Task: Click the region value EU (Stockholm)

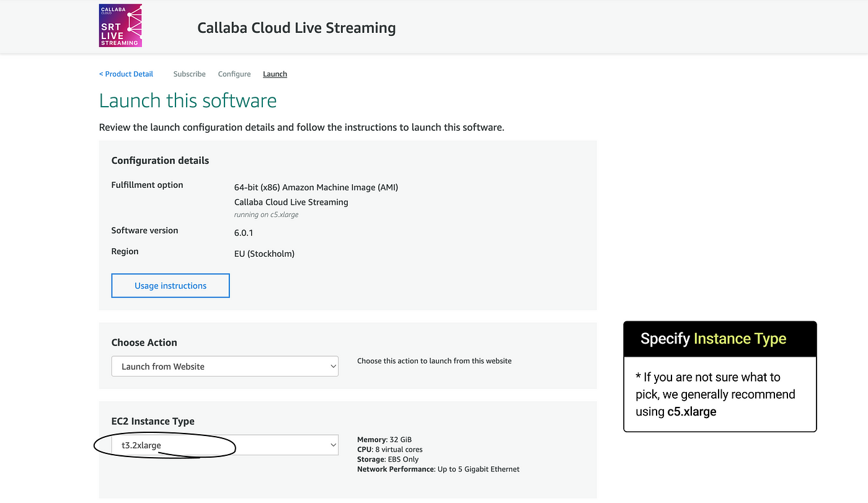Action: coord(264,254)
